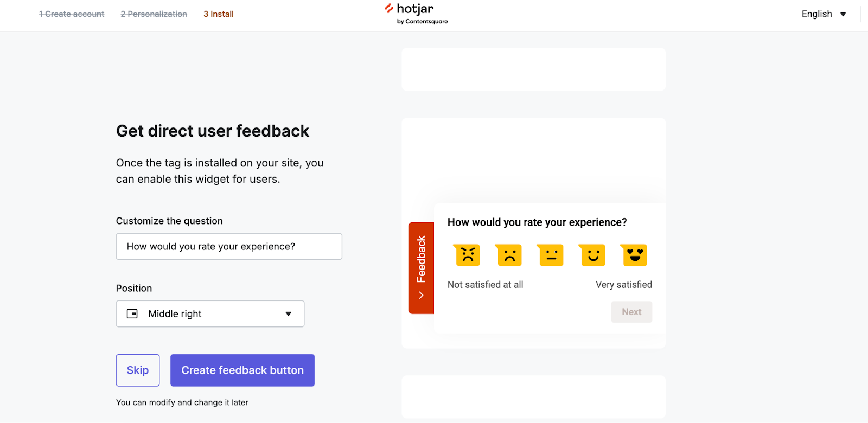Click the red Feedback side tab
Viewport: 868px width, 423px height.
(x=421, y=260)
